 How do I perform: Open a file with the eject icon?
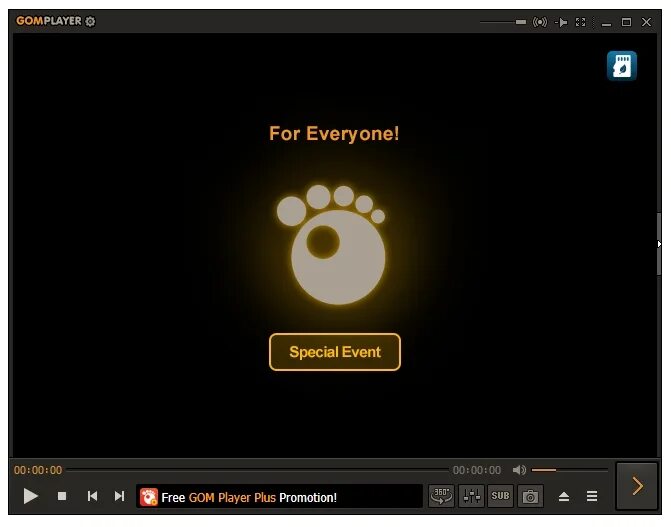(564, 496)
